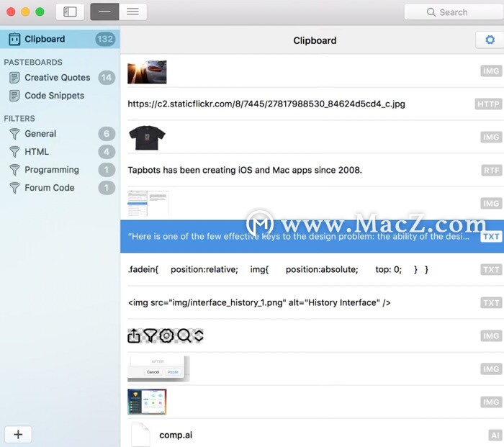Click the HTTP badge on URL row

coord(488,104)
